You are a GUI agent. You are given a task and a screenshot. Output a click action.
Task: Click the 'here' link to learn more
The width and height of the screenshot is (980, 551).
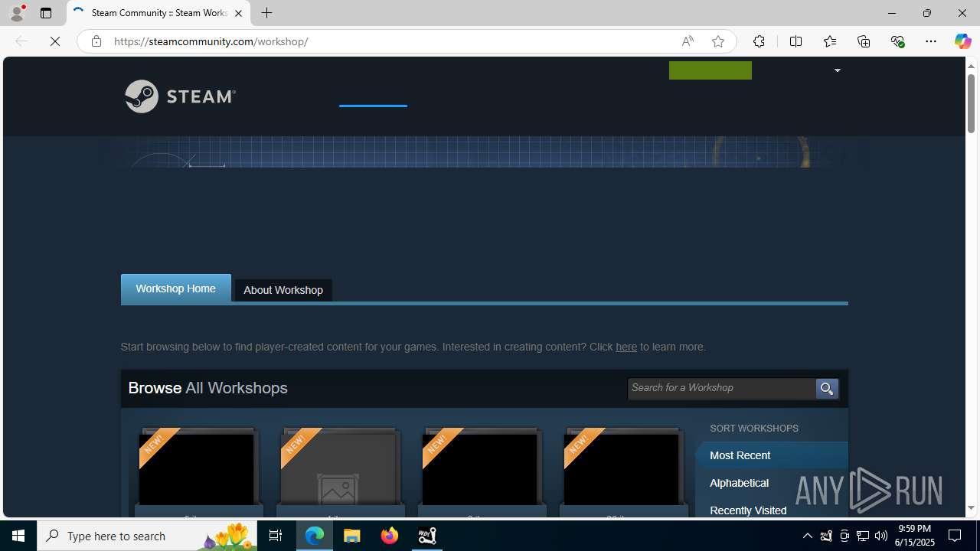[626, 347]
